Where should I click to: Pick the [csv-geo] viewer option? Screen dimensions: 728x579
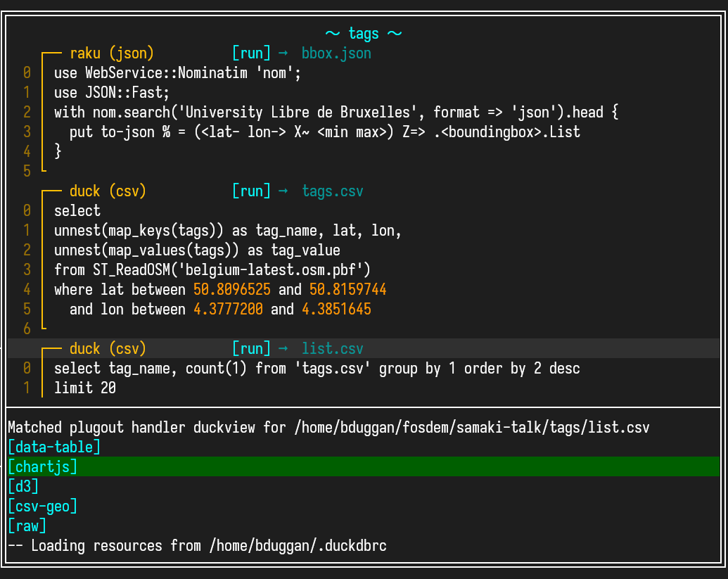(x=42, y=506)
